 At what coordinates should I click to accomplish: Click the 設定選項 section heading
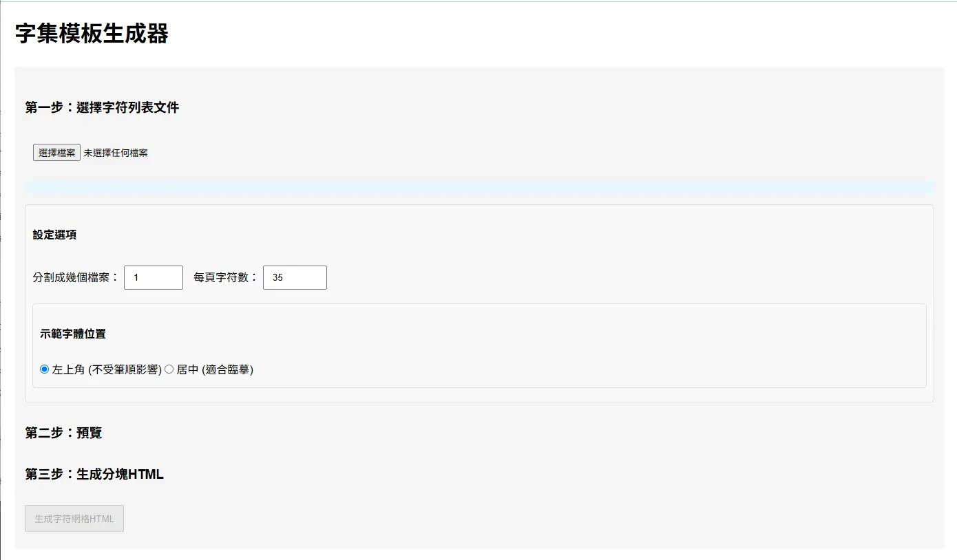click(54, 235)
